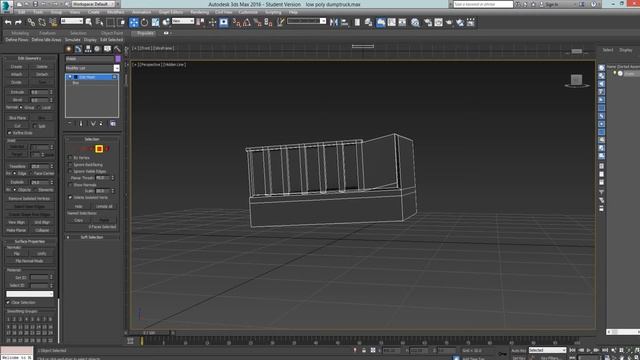Open the Modifier List dropdown

[x=92, y=68]
